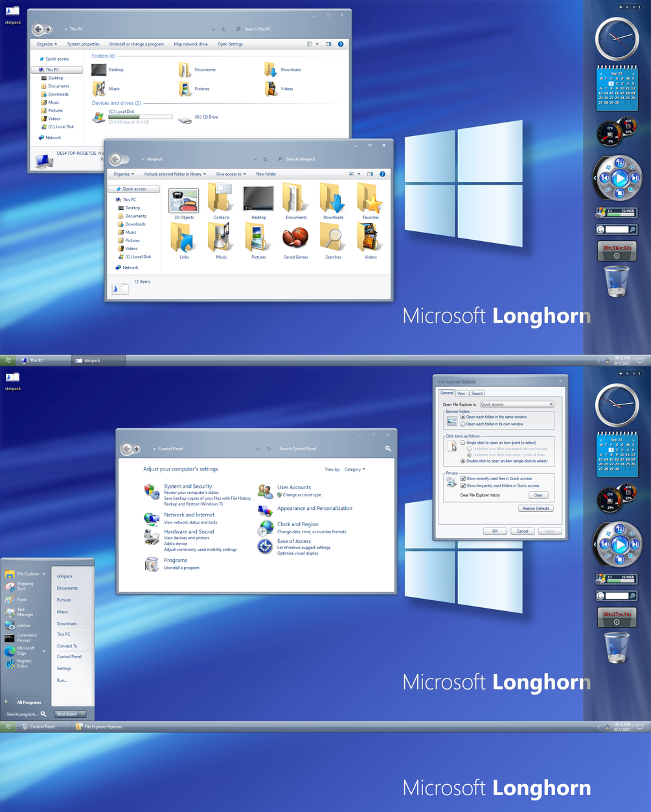
Task: Choose Settings in the Start menu
Action: (x=63, y=668)
